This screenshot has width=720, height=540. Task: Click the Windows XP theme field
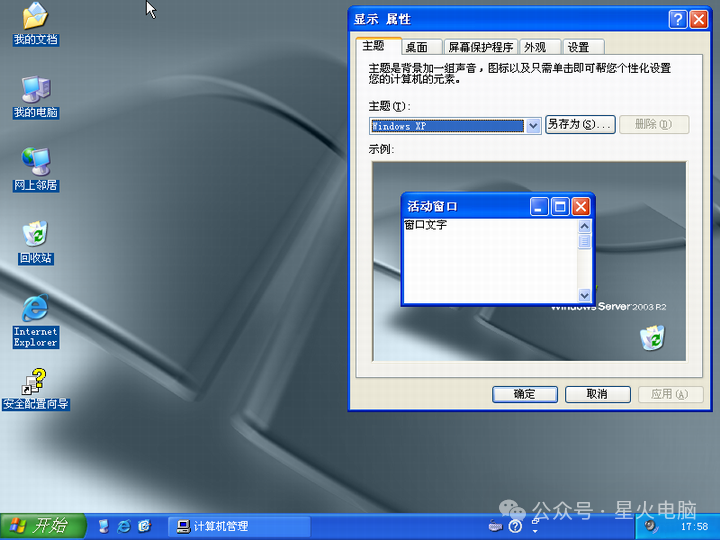tap(447, 126)
